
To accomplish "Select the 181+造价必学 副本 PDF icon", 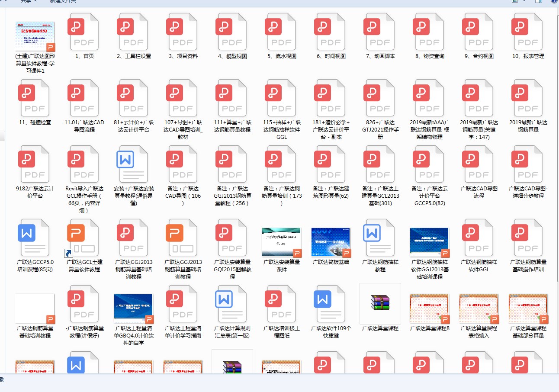I will [x=329, y=98].
